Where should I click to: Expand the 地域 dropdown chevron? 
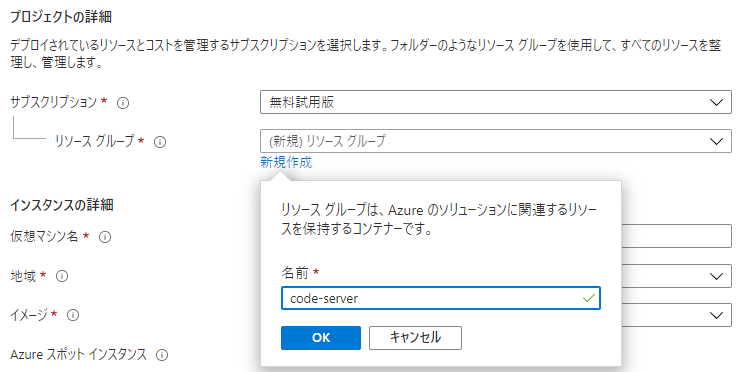pyautogui.click(x=715, y=276)
